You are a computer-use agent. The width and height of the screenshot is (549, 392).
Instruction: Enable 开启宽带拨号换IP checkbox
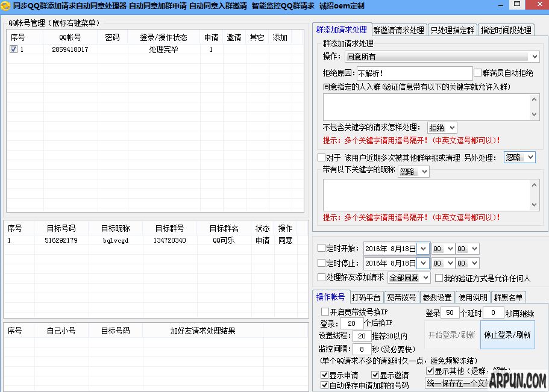click(x=325, y=311)
